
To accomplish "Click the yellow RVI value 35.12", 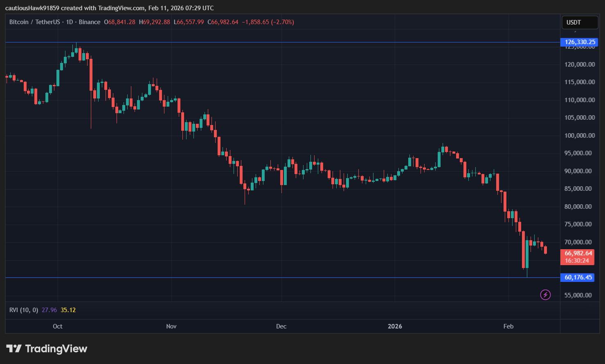I will (67, 310).
